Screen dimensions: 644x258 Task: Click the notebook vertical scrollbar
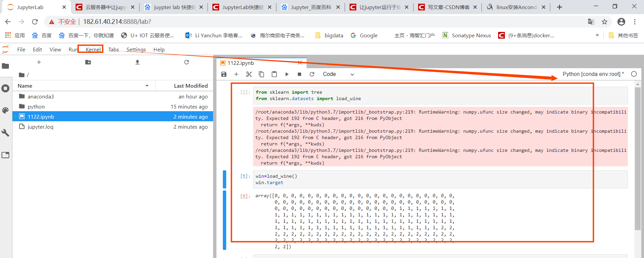(638, 158)
